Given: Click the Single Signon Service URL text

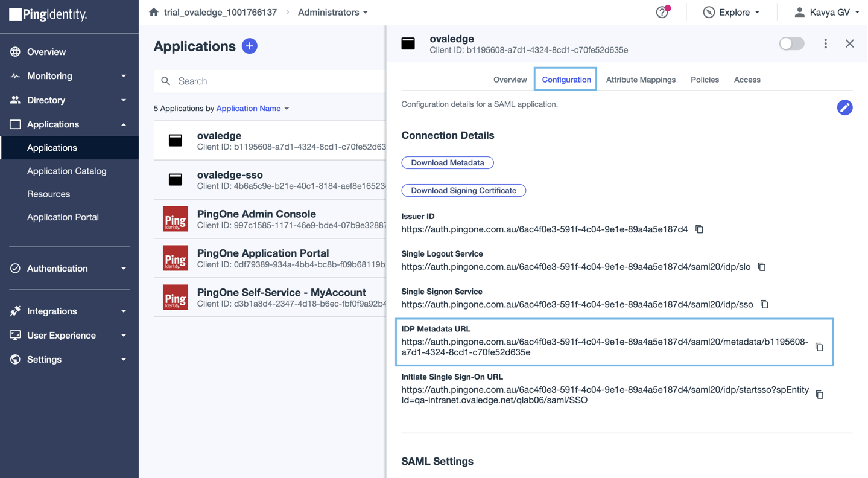Looking at the screenshot, I should tap(577, 304).
